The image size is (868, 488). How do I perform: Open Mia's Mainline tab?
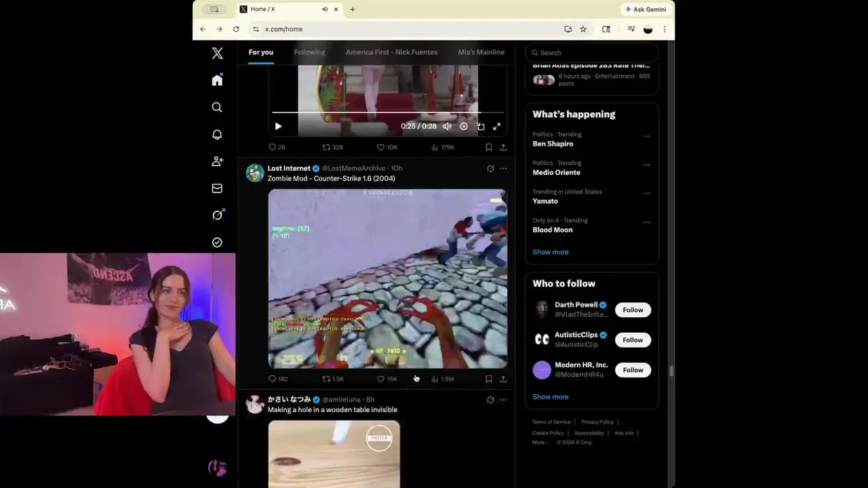[481, 52]
